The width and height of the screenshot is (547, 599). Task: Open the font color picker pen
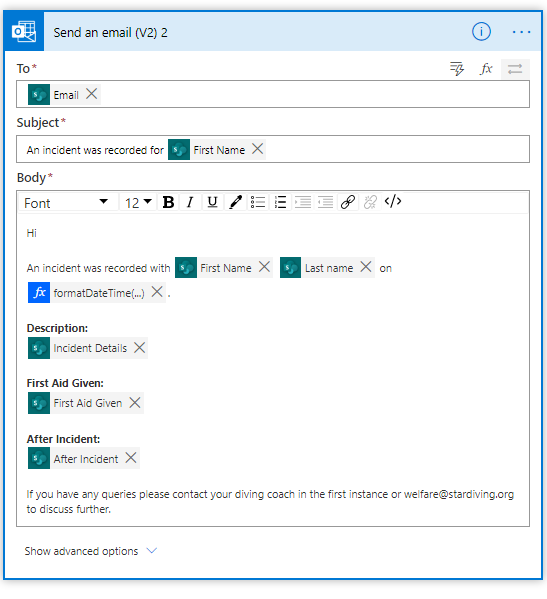click(235, 202)
